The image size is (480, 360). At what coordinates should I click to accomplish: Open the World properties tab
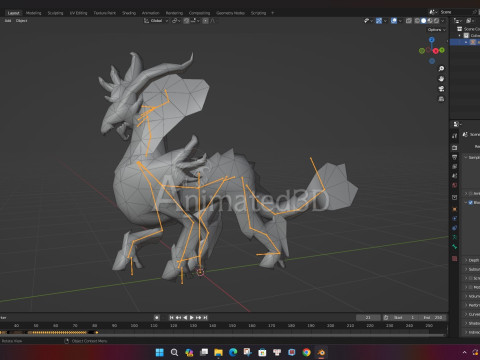pos(455,185)
